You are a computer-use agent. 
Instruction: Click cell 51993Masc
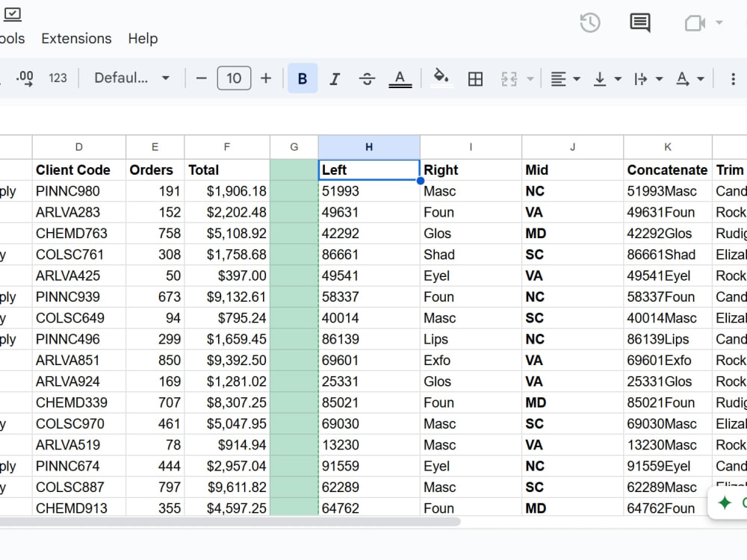(668, 191)
